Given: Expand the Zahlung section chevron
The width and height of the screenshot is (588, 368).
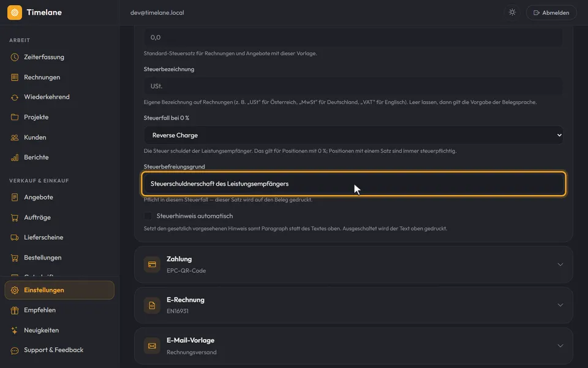Looking at the screenshot, I should tap(560, 264).
